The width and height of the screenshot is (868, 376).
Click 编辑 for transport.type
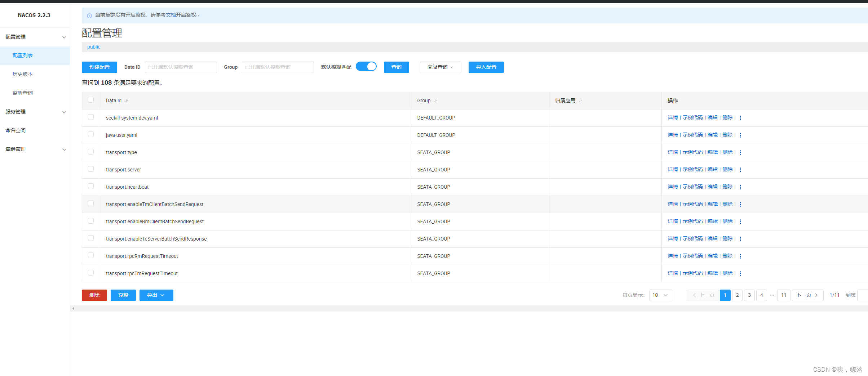coord(713,152)
